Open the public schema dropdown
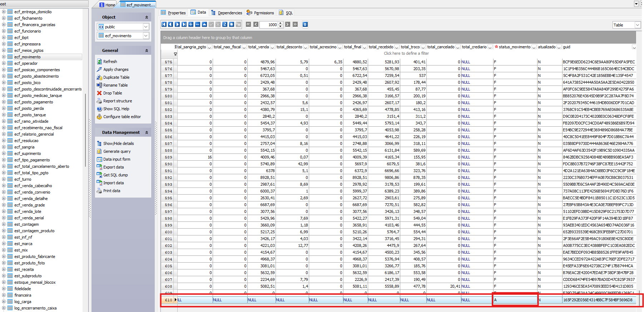The image size is (644, 312). [x=146, y=27]
